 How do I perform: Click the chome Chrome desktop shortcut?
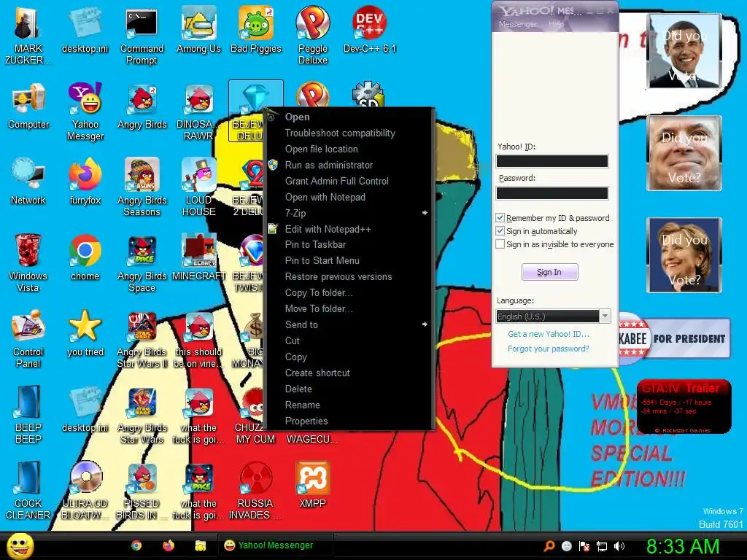[x=85, y=258]
